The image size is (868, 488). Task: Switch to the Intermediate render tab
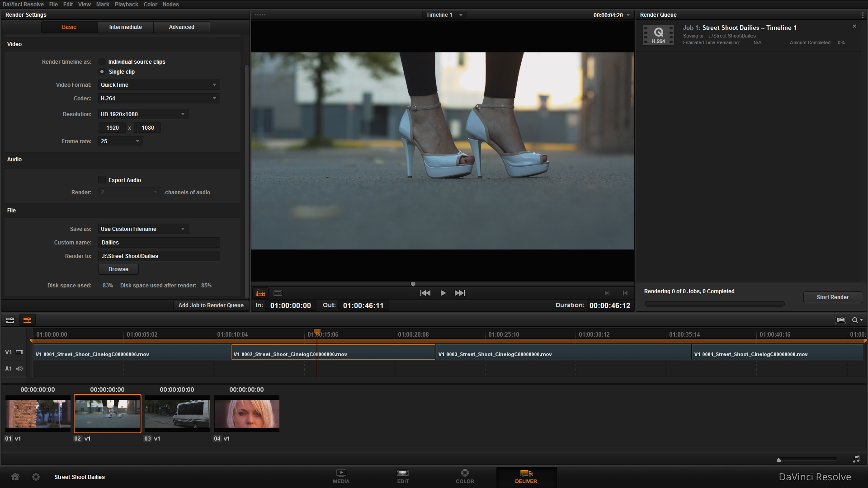(x=125, y=27)
